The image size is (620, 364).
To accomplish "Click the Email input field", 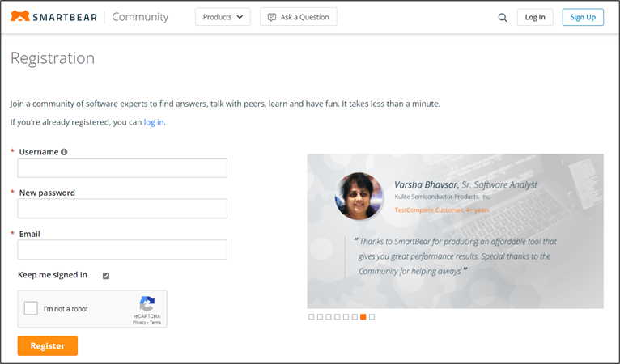I will tap(122, 250).
